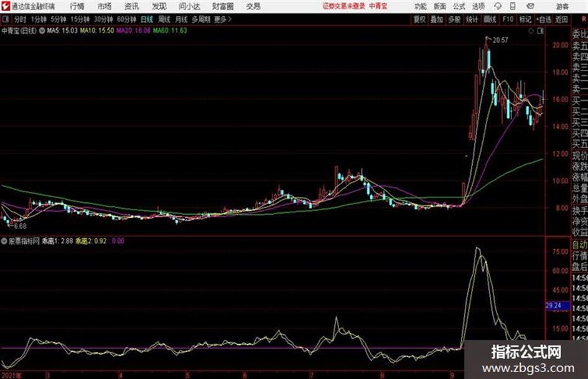Screen dimensions: 588x379
Task: Click the 画线 drawing tools button
Action: 490,19
